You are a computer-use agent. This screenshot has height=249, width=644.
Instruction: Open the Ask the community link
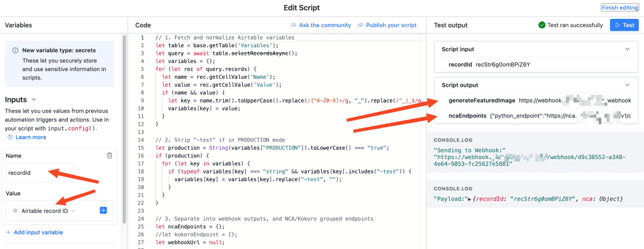(325, 25)
